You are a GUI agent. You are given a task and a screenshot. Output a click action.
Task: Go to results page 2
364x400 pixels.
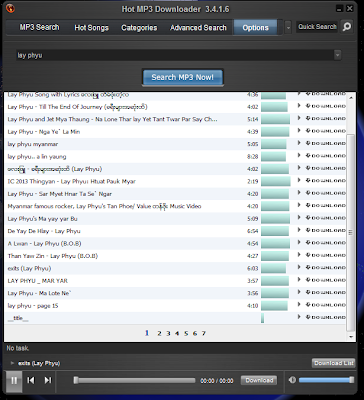(x=159, y=333)
